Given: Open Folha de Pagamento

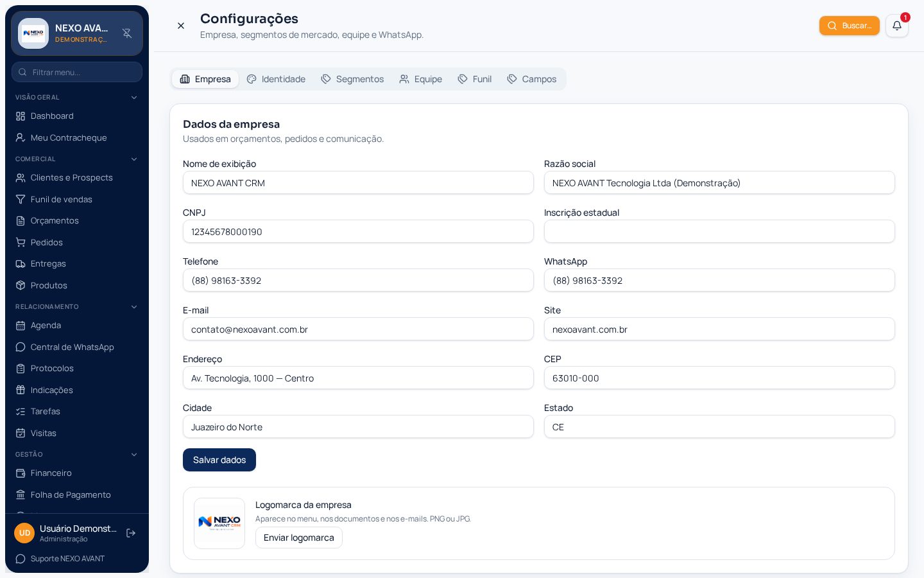Looking at the screenshot, I should pyautogui.click(x=77, y=495).
